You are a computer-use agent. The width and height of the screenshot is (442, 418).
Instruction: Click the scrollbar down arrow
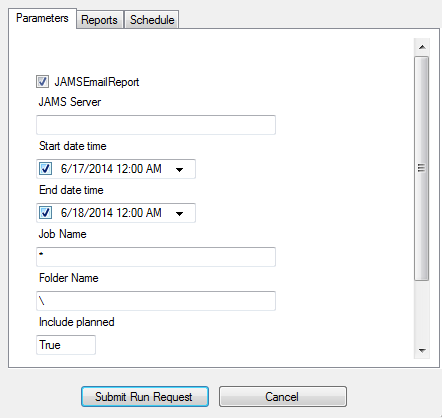click(x=422, y=350)
